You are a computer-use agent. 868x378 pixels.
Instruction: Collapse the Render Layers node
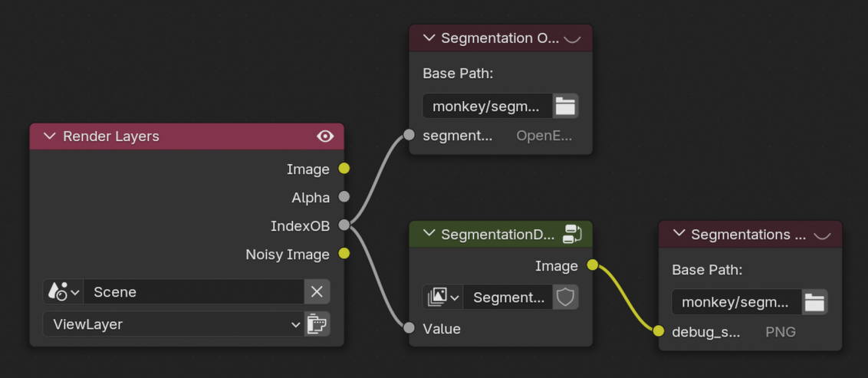click(50, 136)
